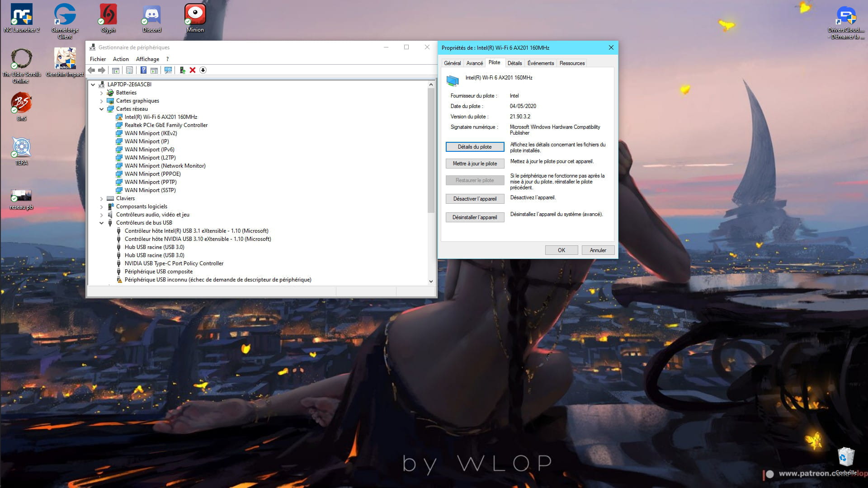Click the update driver toolbar icon
The image size is (868, 488).
182,70
